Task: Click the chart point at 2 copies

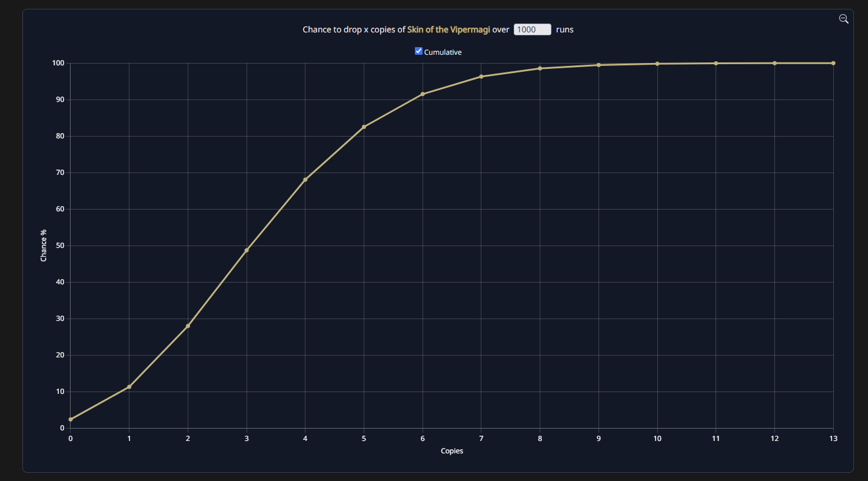Action: (x=188, y=326)
